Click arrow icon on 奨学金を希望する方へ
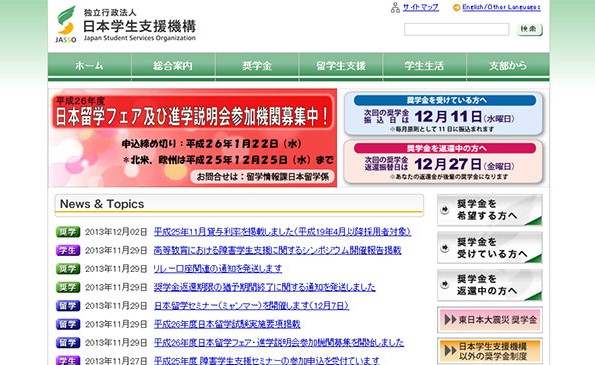Image resolution: width=595 pixels, height=365 pixels. 445,209
